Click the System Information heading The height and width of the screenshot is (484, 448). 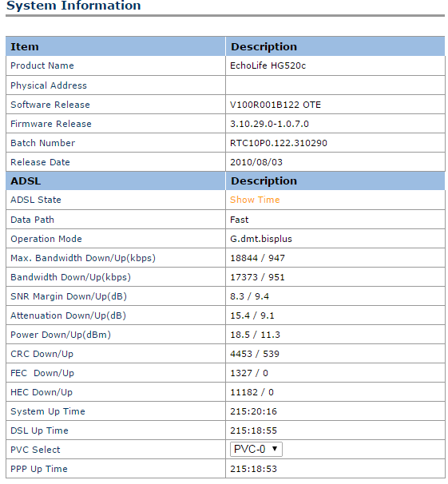73,6
